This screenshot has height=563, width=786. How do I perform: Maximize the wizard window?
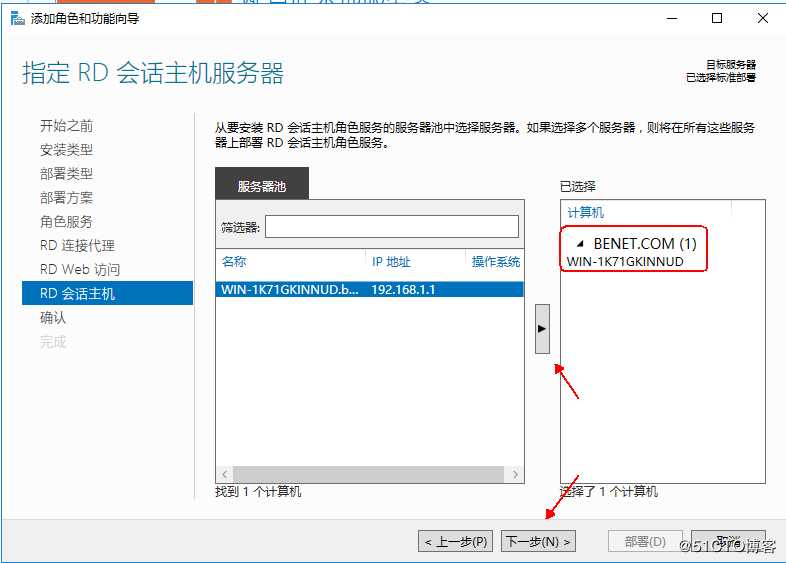(717, 19)
